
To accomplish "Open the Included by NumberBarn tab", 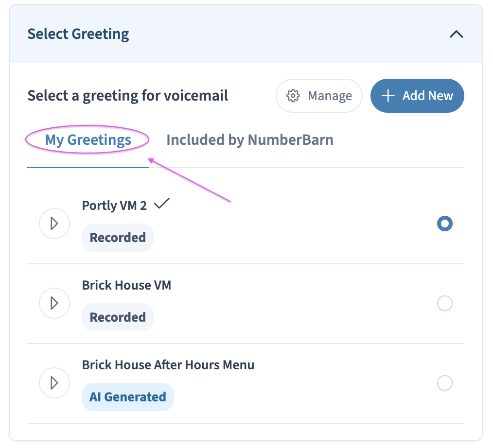I will 250,140.
